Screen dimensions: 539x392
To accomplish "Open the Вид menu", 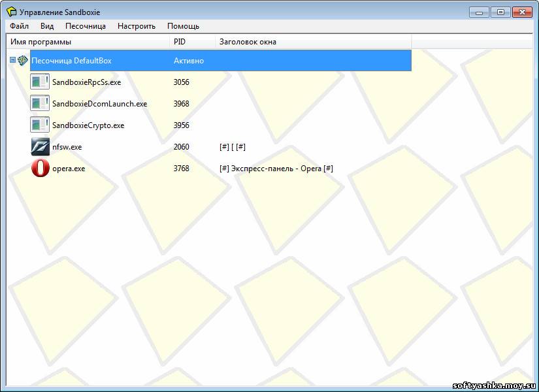I will (x=47, y=26).
